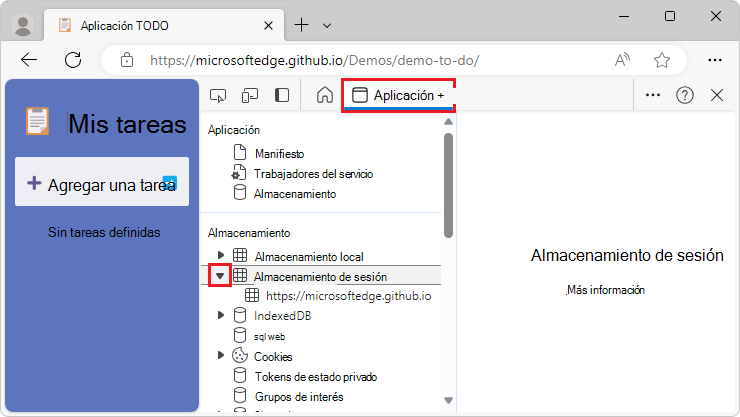Activate the inspect element tool

tap(218, 95)
